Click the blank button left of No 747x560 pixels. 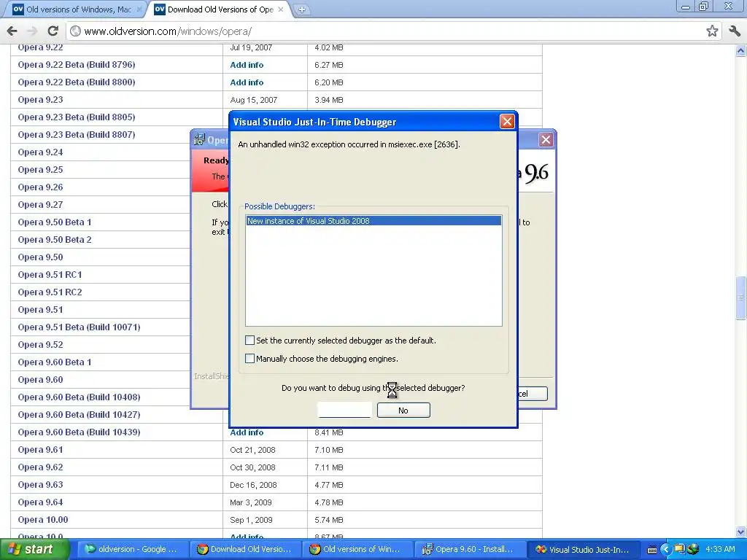(x=344, y=411)
